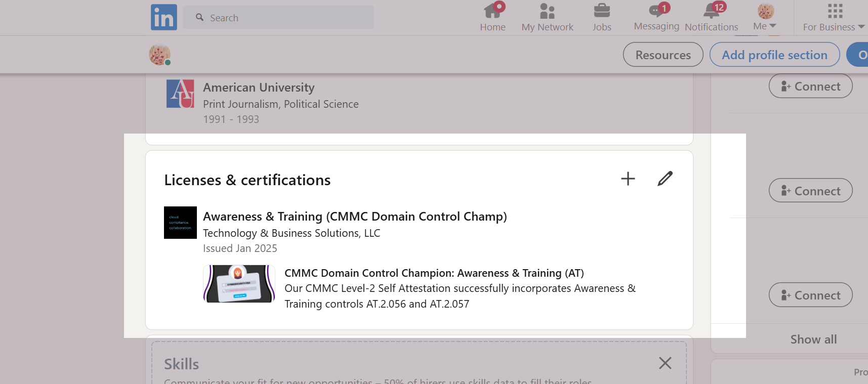Image resolution: width=868 pixels, height=384 pixels.
Task: Click the Search input field
Action: pyautogui.click(x=278, y=18)
